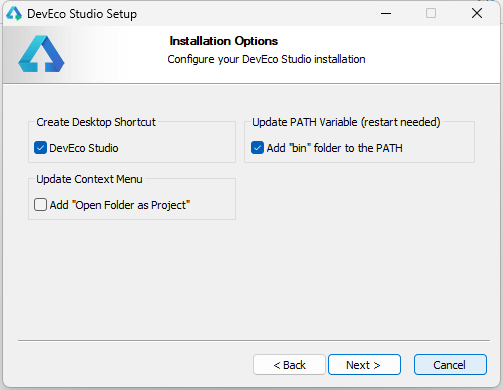The image size is (503, 390).
Task: Cancel the DevEco Studio setup
Action: tap(450, 365)
